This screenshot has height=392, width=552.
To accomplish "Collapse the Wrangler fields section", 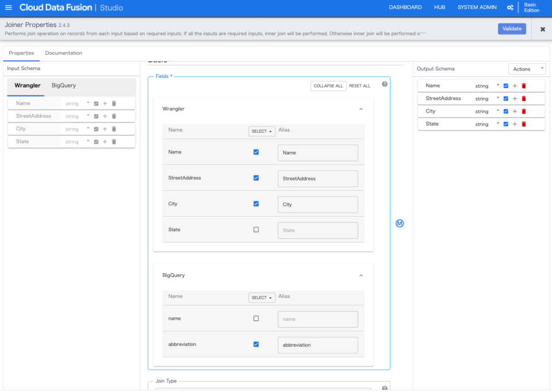I will pos(361,108).
